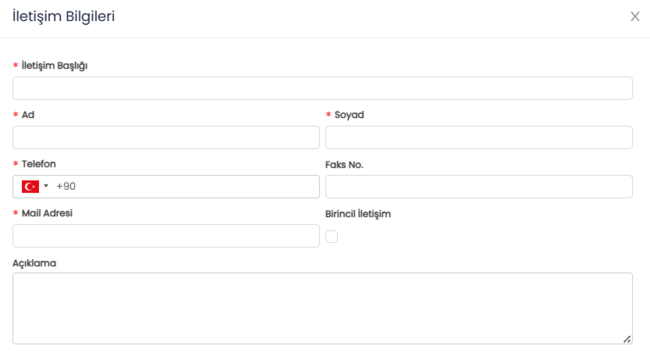This screenshot has width=650, height=360.
Task: Click the Faks No. label
Action: click(x=344, y=165)
